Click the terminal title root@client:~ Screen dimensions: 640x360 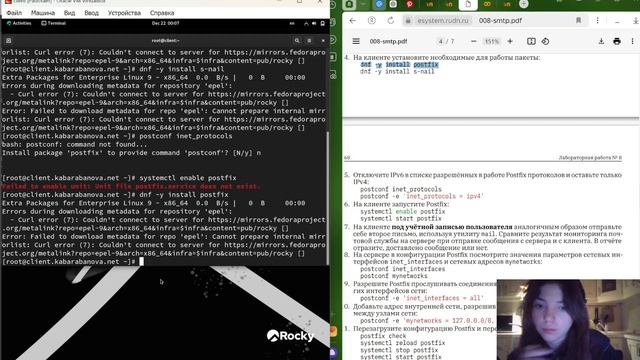[165, 40]
